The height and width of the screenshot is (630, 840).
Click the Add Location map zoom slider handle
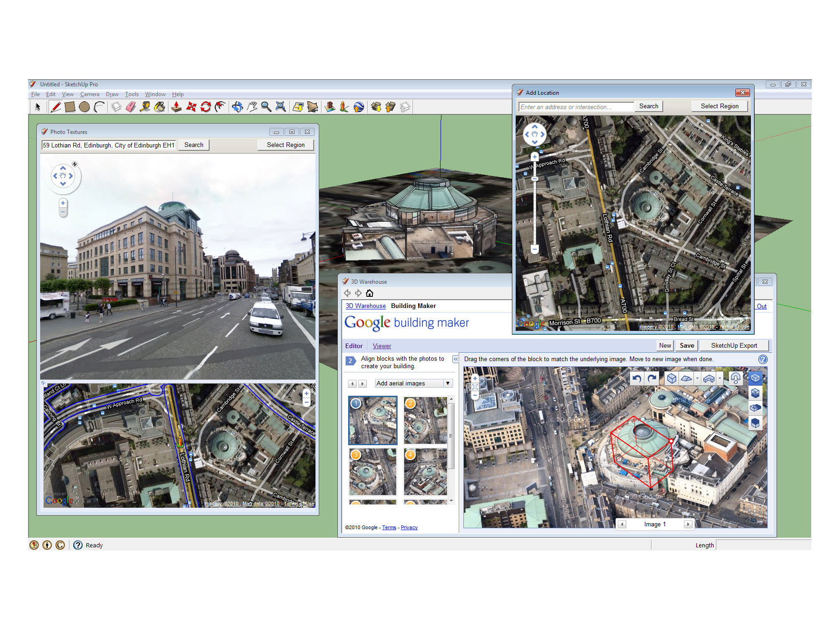[535, 179]
